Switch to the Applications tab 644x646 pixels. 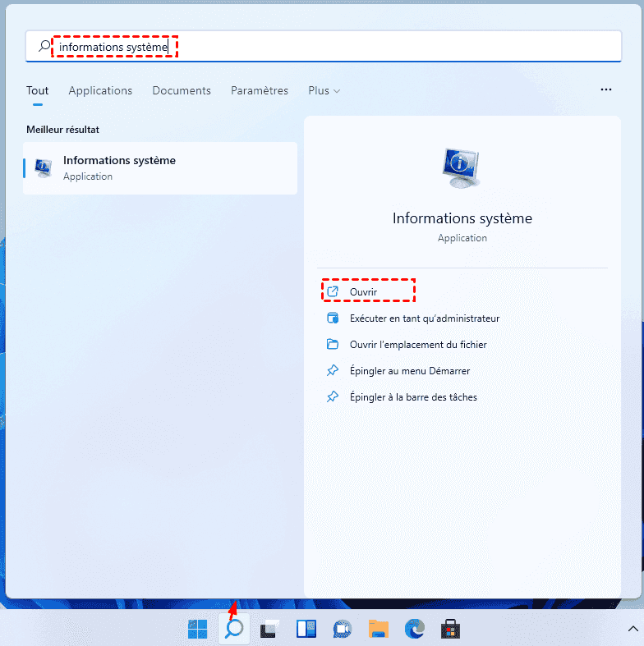[100, 90]
